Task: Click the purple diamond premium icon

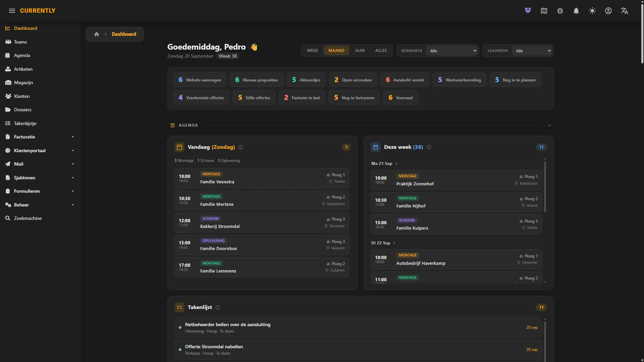Action: tap(528, 11)
